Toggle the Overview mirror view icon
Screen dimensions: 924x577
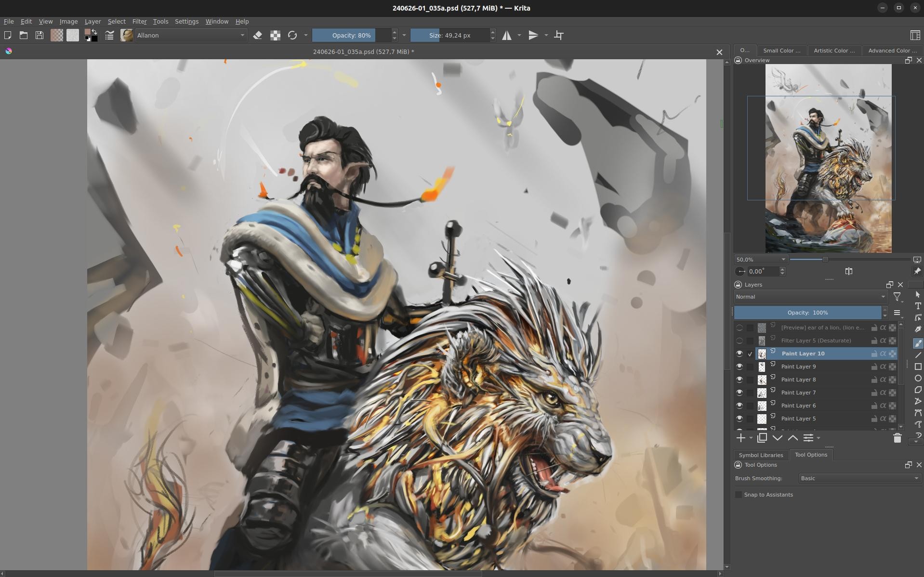[x=849, y=272]
